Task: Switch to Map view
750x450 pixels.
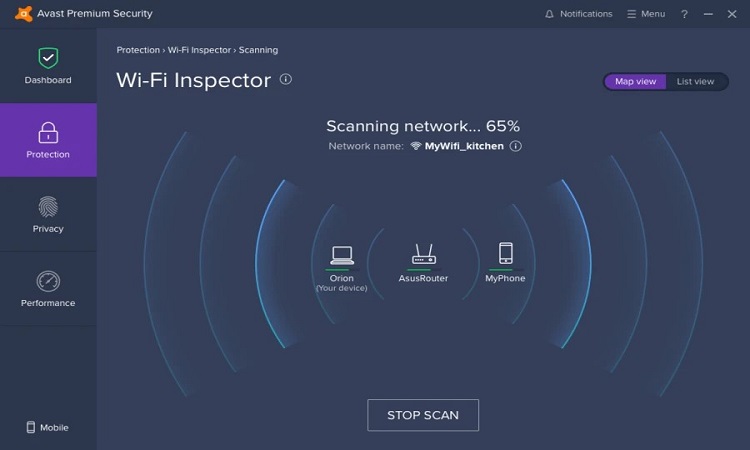Action: tap(635, 81)
